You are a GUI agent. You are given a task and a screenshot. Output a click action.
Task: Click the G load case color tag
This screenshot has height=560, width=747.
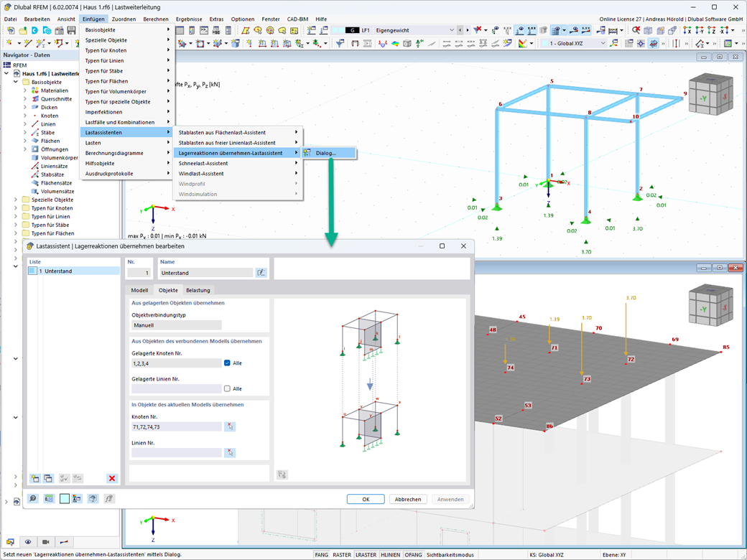(352, 30)
